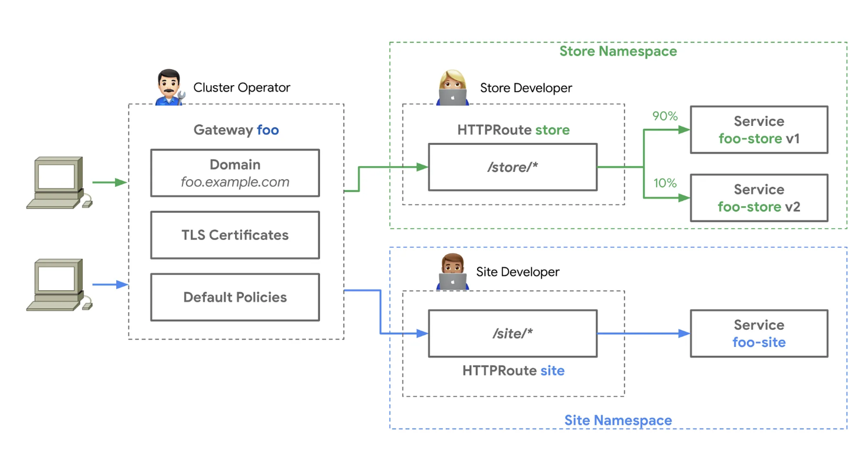This screenshot has width=868, height=451.
Task: Click the Cluster Operator avatar icon
Action: tap(171, 87)
